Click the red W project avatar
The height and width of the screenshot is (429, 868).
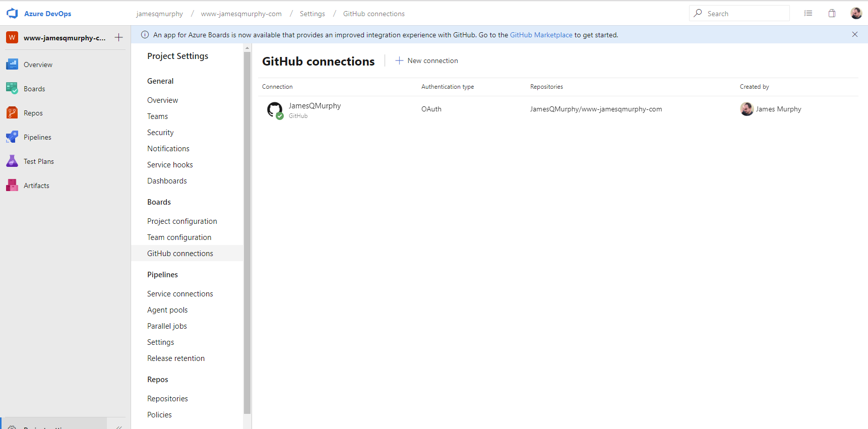click(x=12, y=37)
